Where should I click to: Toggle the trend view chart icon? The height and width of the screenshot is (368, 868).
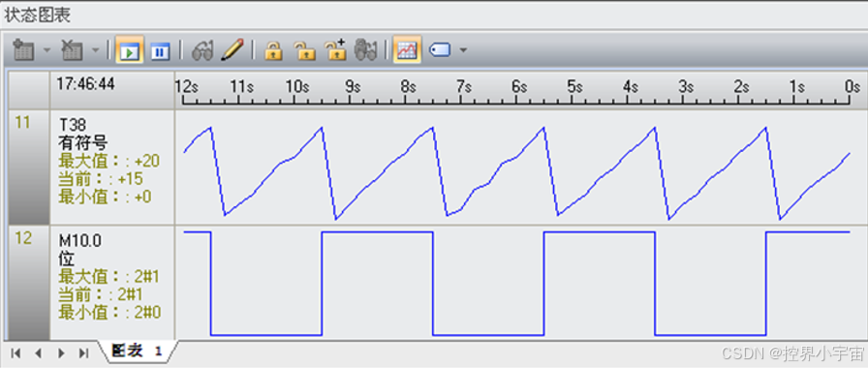[407, 49]
